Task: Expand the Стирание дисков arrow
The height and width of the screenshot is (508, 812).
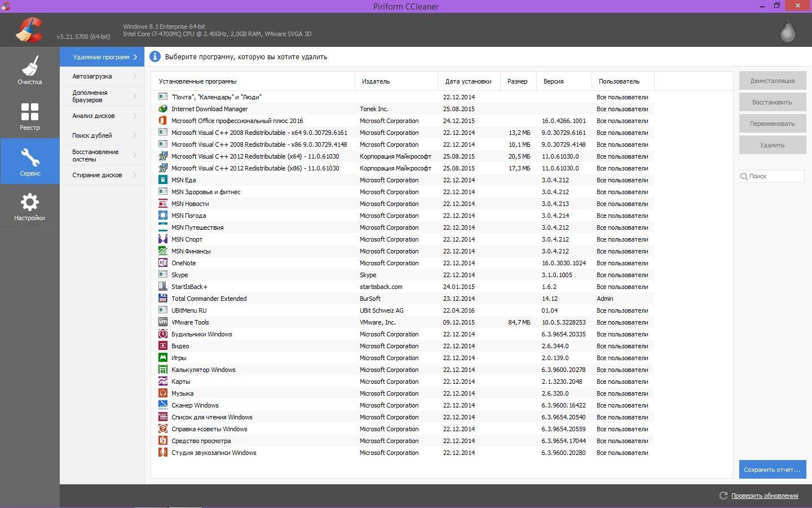Action: [x=135, y=175]
